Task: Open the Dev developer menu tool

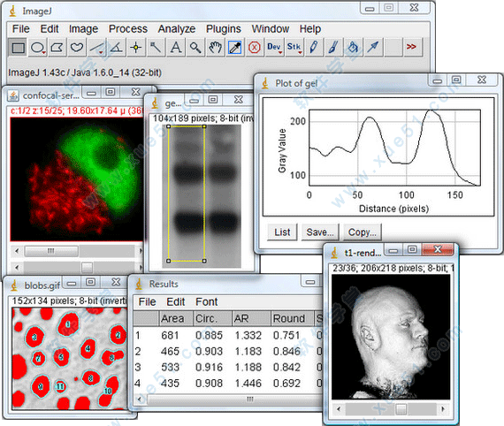Action: [274, 48]
